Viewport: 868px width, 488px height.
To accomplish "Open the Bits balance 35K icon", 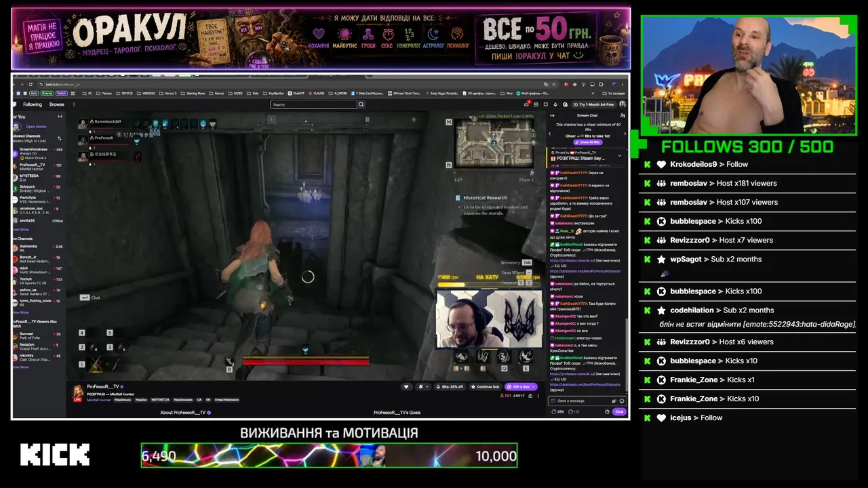I will pyautogui.click(x=559, y=411).
